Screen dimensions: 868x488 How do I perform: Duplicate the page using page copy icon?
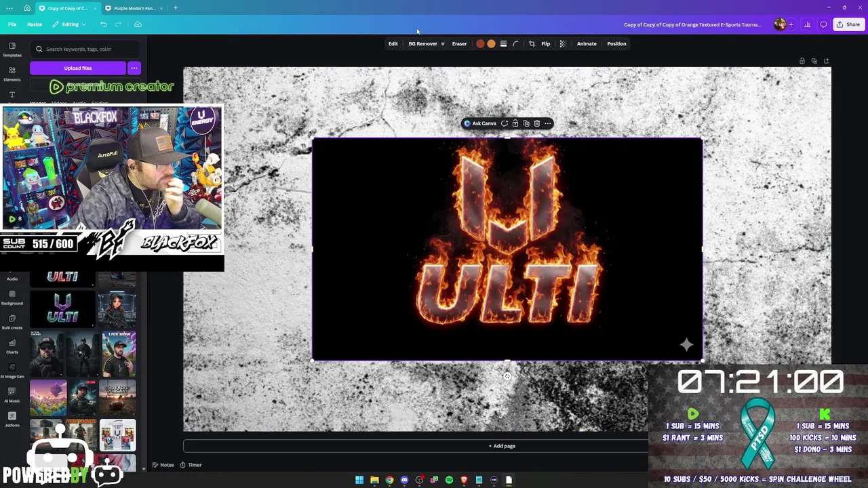(814, 61)
